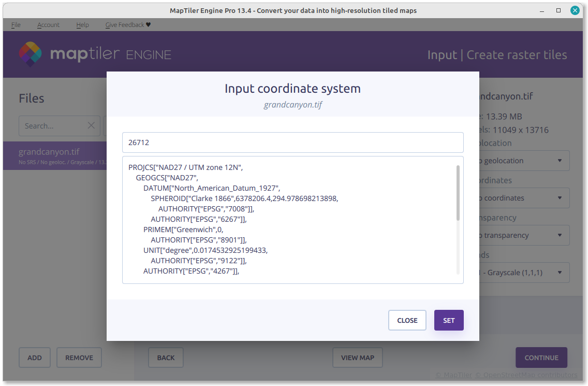Open the File menu

16,25
